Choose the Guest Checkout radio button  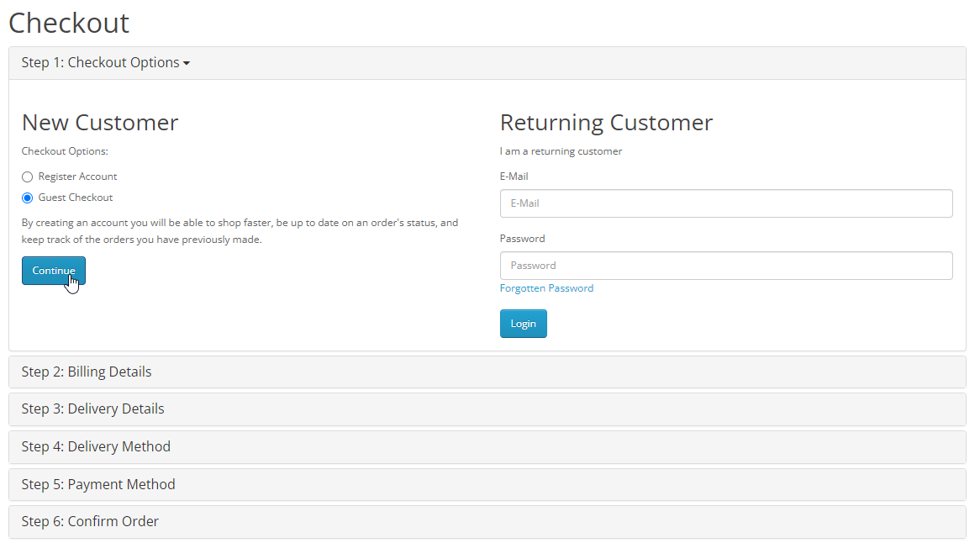(28, 198)
